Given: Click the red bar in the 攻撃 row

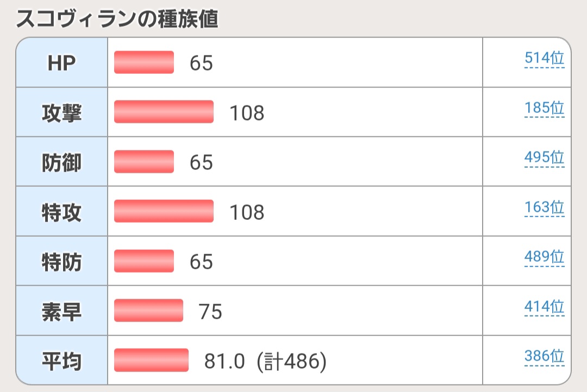Looking at the screenshot, I should 164,112.
